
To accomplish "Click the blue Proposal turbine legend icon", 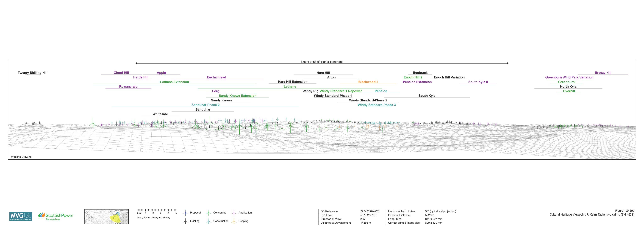I will (185, 213).
